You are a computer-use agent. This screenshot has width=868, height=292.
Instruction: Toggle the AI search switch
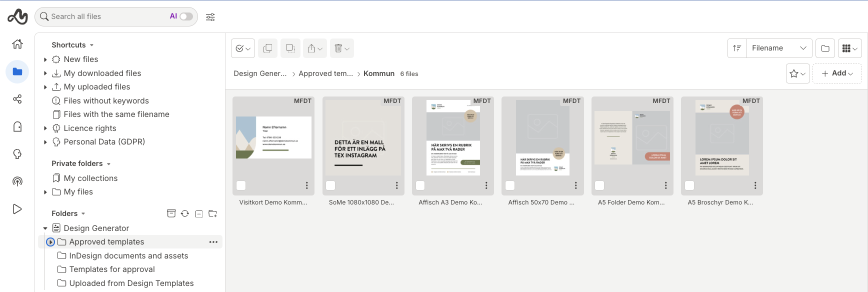coord(186,16)
